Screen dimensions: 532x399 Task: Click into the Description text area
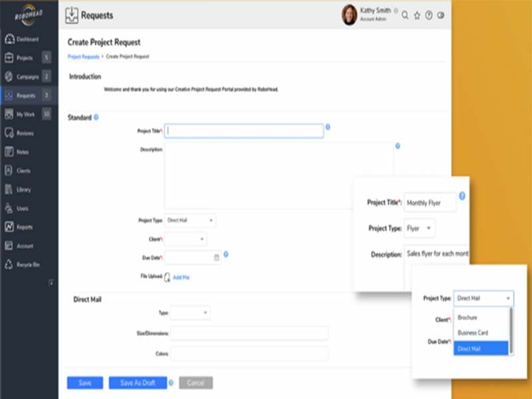click(279, 176)
